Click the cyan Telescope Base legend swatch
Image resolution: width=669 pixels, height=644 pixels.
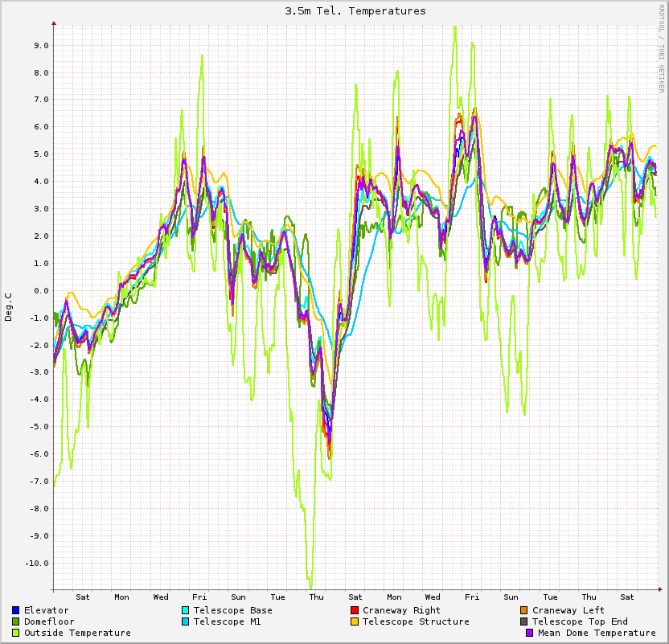click(x=186, y=610)
